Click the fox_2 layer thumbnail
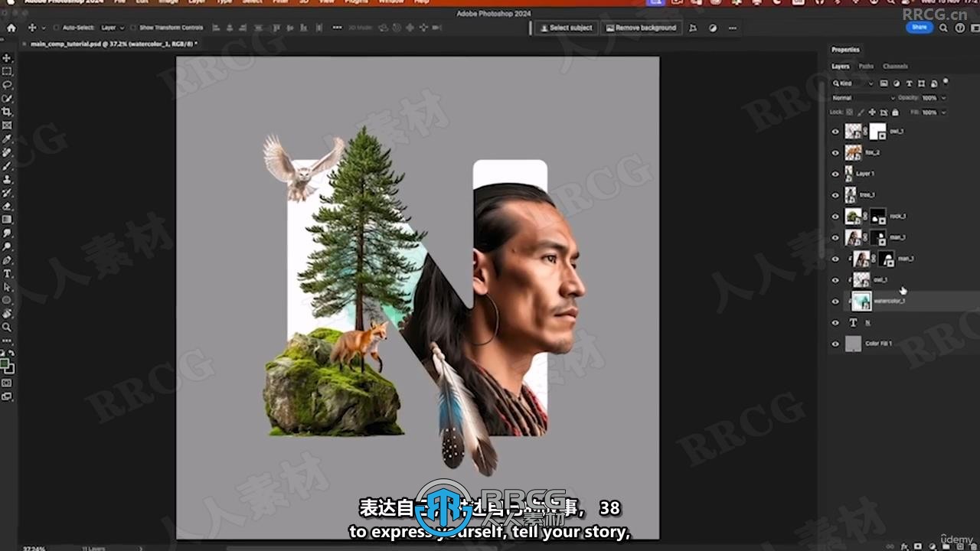980x551 pixels. point(853,152)
